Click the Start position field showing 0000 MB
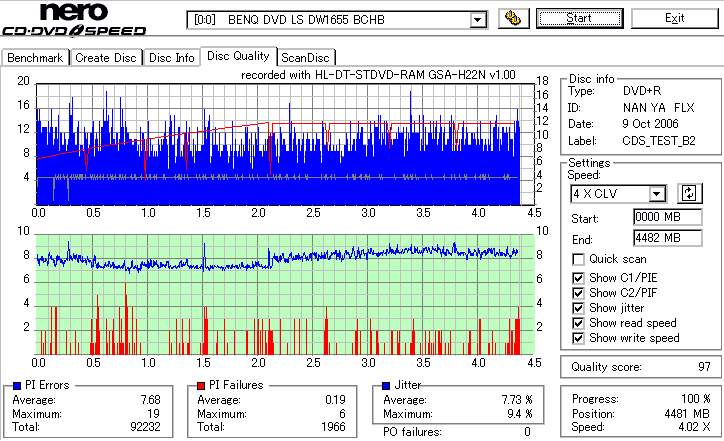This screenshot has width=724, height=441. pos(668,217)
